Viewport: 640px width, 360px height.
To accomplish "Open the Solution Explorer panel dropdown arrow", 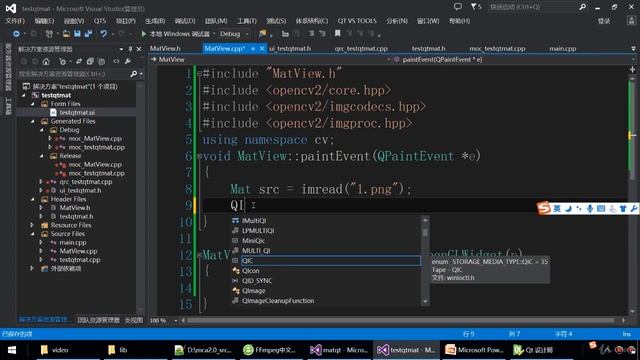I will click(x=121, y=49).
